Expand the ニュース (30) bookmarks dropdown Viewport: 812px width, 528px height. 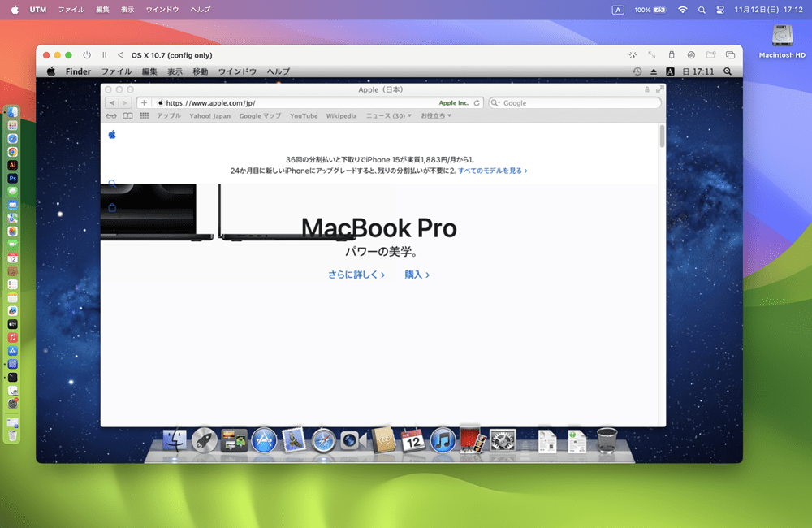[389, 116]
